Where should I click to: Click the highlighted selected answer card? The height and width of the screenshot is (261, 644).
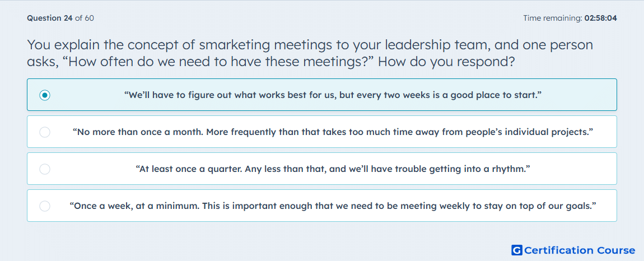(x=322, y=95)
